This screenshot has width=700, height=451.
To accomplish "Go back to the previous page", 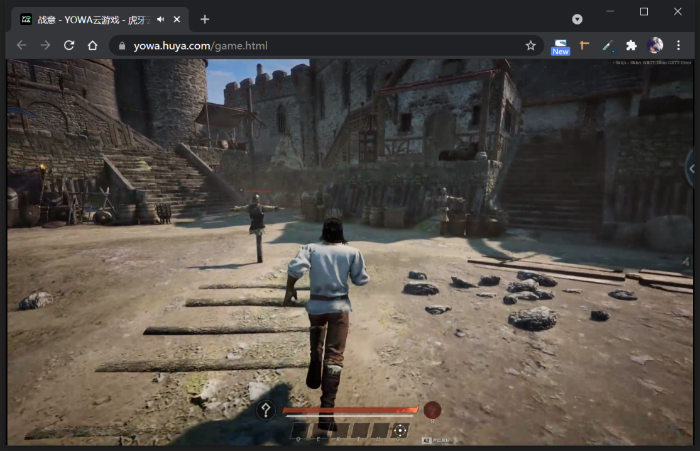I will (x=21, y=45).
